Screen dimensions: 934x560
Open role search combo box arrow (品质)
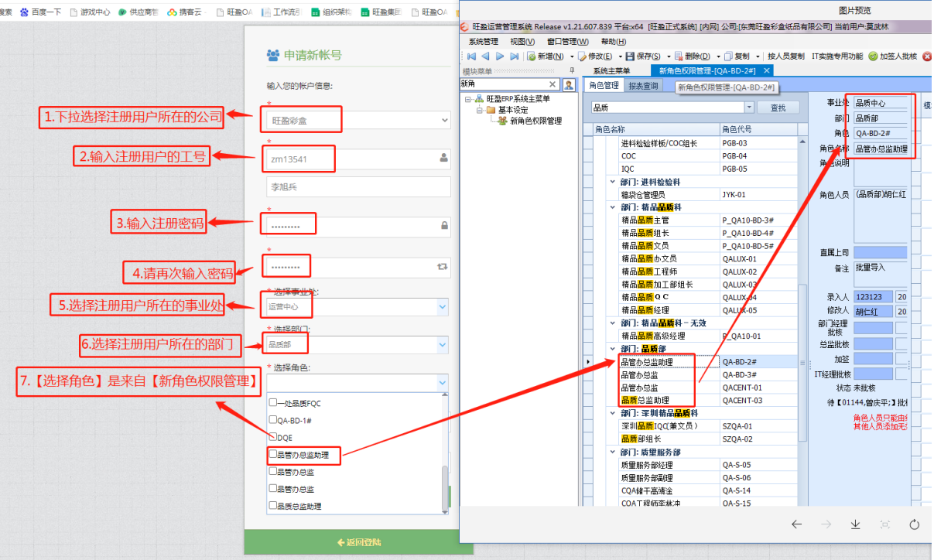[748, 108]
